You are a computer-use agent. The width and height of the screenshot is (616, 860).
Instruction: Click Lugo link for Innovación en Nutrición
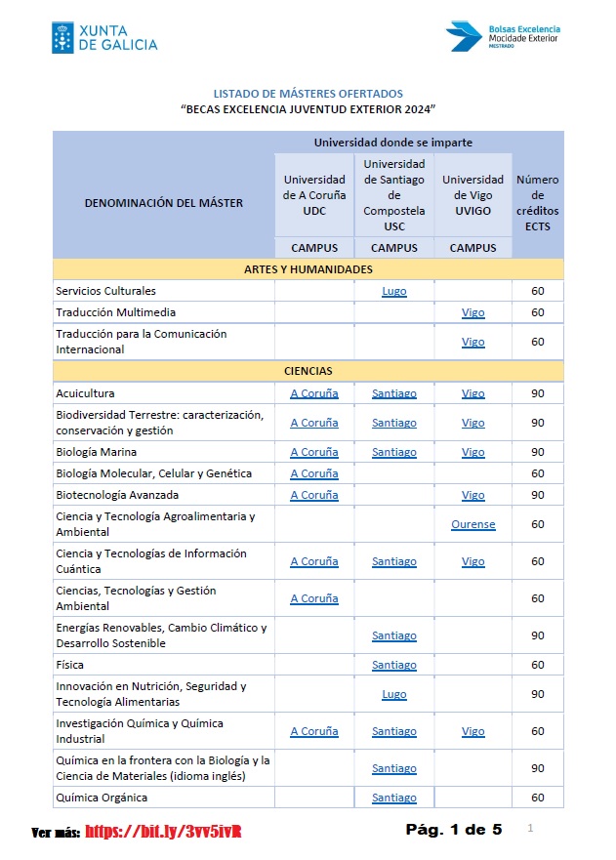[x=394, y=694]
